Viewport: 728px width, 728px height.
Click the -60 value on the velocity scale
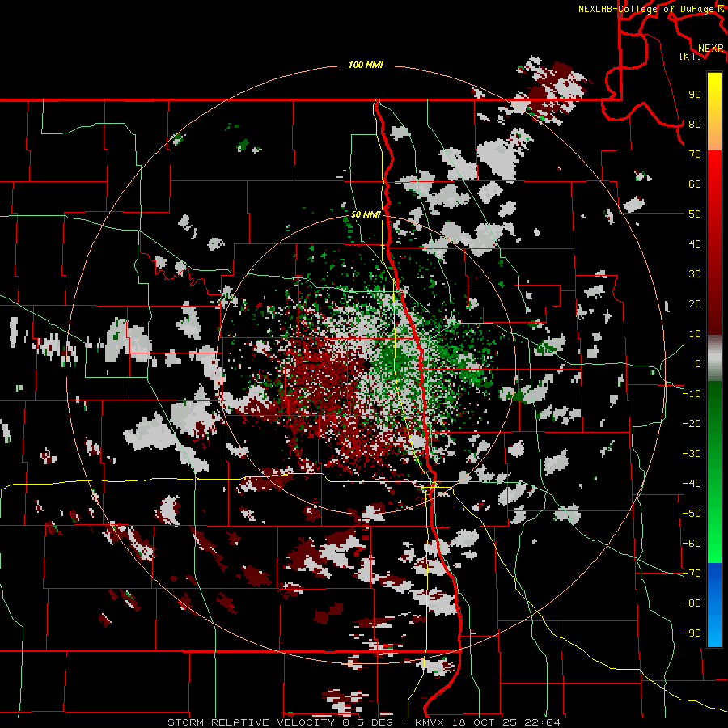pos(692,544)
